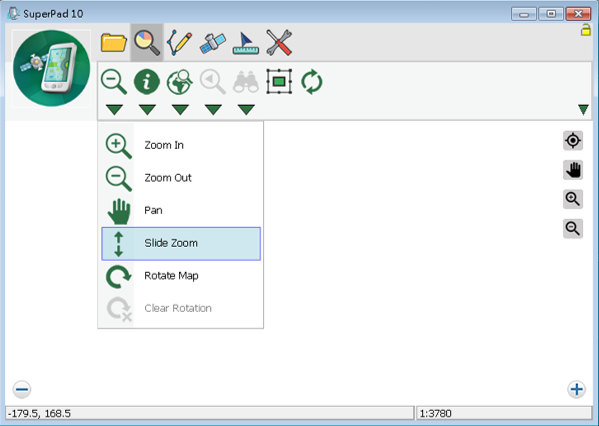Toggle the hand pan button on right
Image resolution: width=599 pixels, height=426 pixels.
pyautogui.click(x=573, y=170)
